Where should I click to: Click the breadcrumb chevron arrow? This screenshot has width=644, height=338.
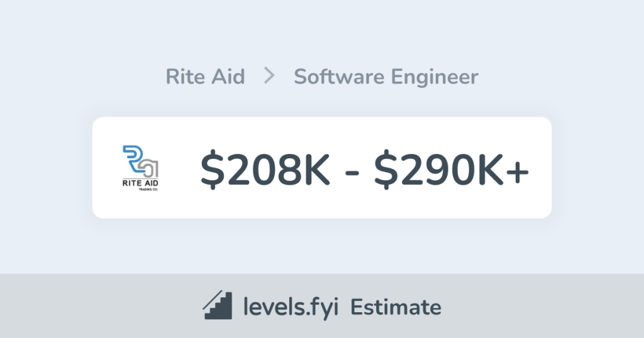click(x=269, y=77)
